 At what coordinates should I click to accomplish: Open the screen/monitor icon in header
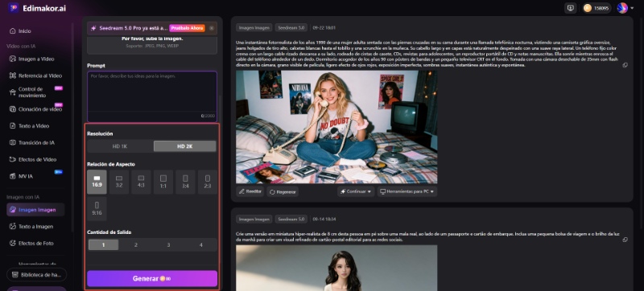(570, 8)
